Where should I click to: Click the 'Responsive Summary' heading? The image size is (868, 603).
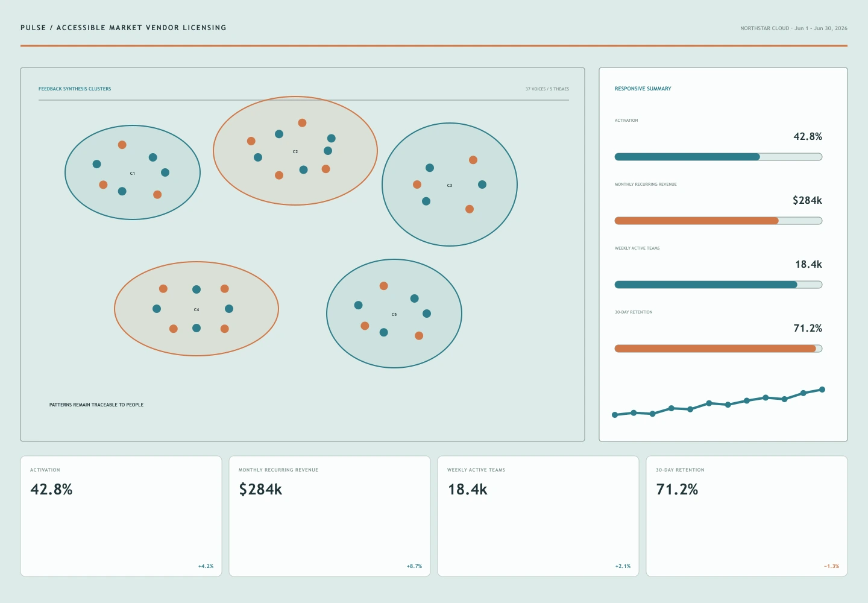tap(643, 89)
